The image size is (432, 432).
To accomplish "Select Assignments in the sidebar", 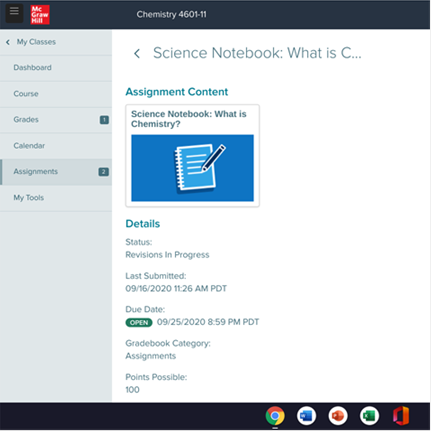I will click(x=56, y=172).
